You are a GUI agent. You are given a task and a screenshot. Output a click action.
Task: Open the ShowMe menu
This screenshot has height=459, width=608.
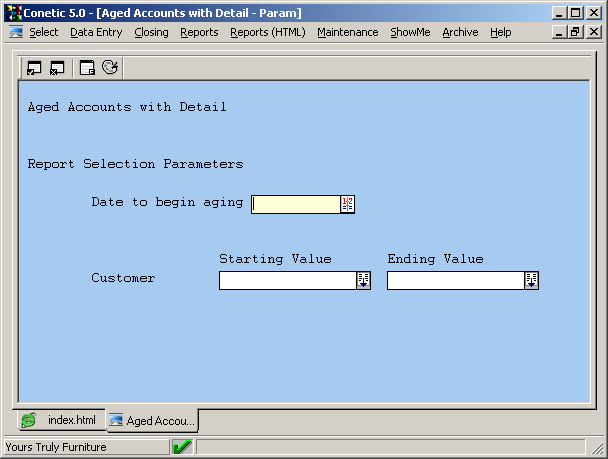(410, 32)
